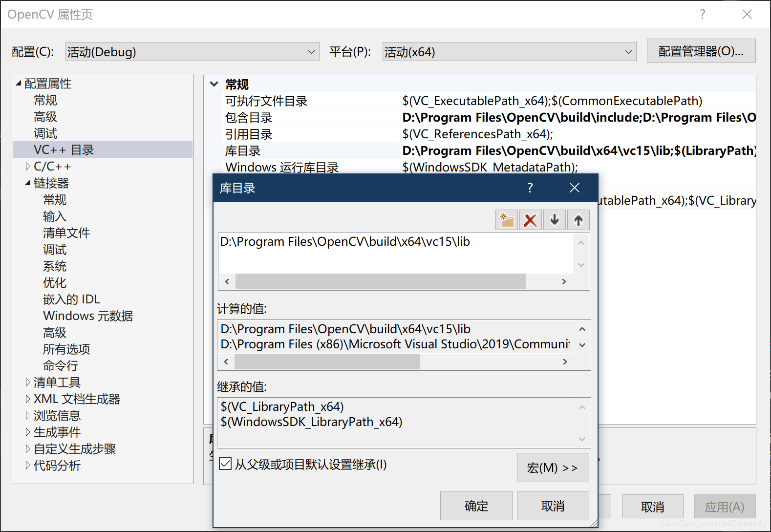Expand the 自定义生成步骤 node
The image size is (771, 532).
click(x=28, y=449)
